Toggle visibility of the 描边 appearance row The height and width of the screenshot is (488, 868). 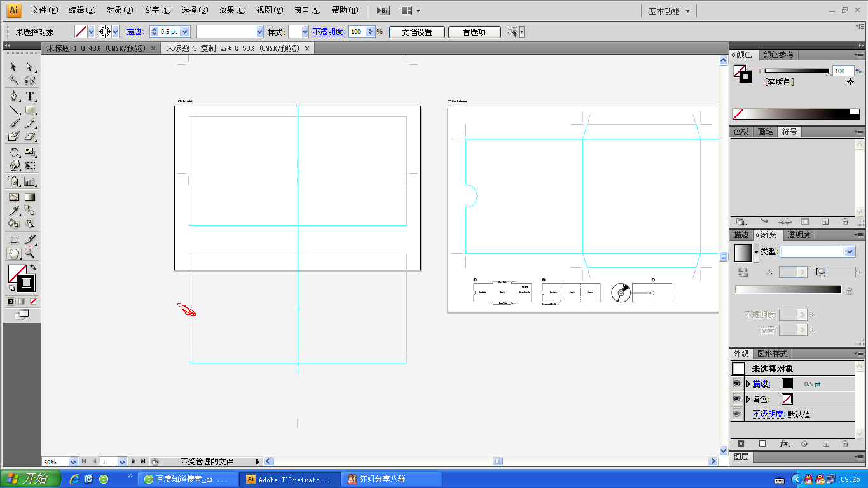coord(736,384)
